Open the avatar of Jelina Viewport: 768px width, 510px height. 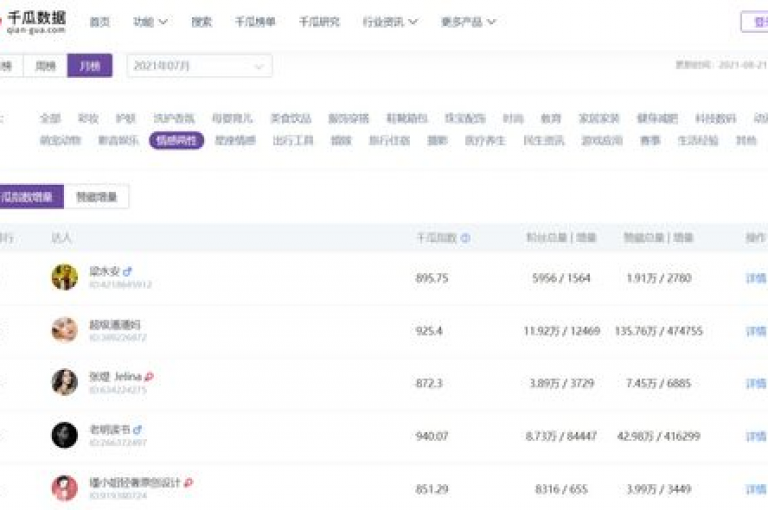point(65,382)
